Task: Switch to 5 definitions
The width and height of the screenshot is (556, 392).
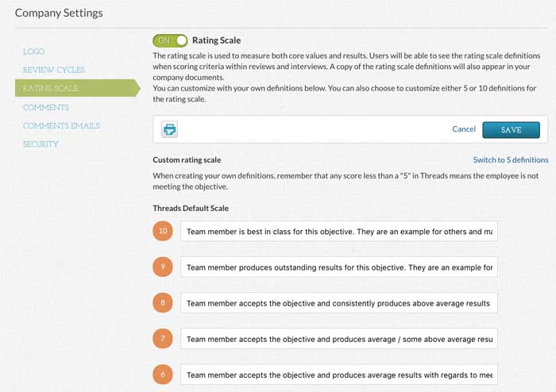Action: coord(511,160)
